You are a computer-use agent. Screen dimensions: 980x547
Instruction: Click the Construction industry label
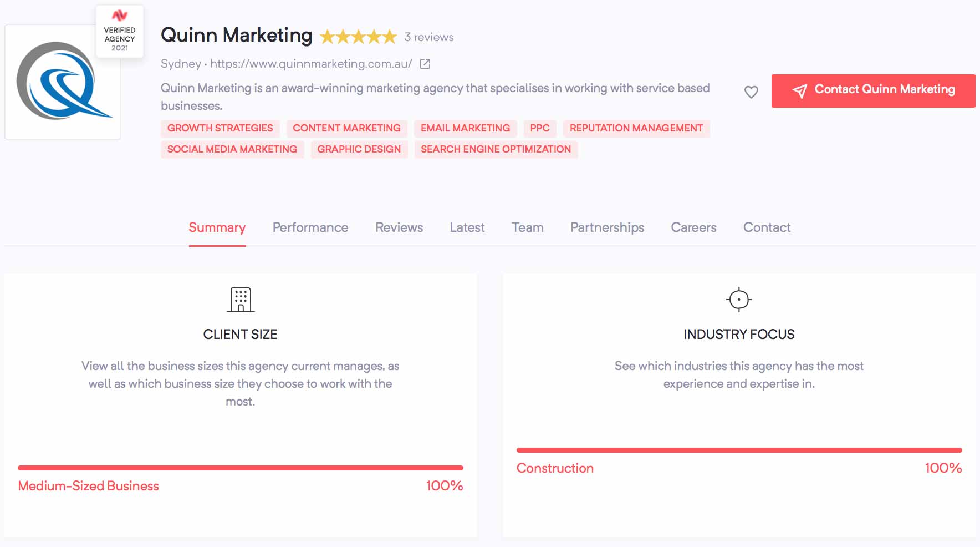coord(555,468)
